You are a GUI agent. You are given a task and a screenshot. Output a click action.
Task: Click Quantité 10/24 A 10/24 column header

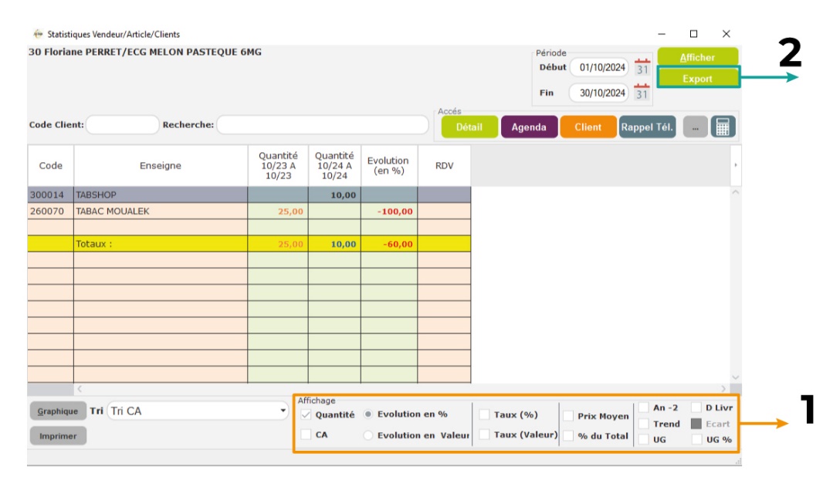tap(334, 166)
